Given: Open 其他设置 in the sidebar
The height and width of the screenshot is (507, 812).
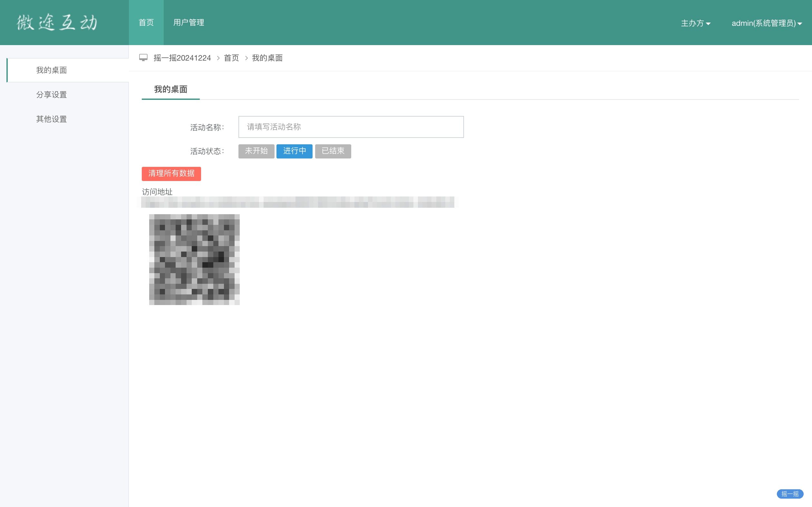Looking at the screenshot, I should 52,119.
